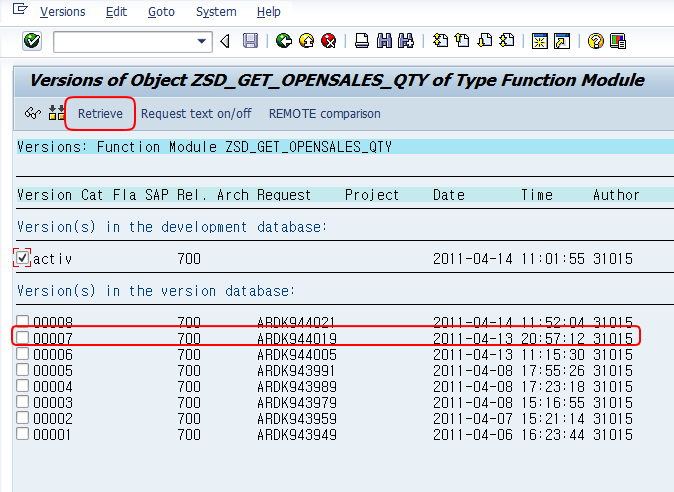Click the Retrieve button

100,113
